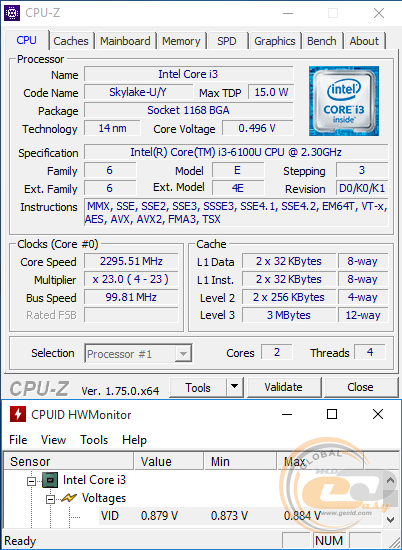Click the Intel Core i3 inside logo

pyautogui.click(x=343, y=101)
